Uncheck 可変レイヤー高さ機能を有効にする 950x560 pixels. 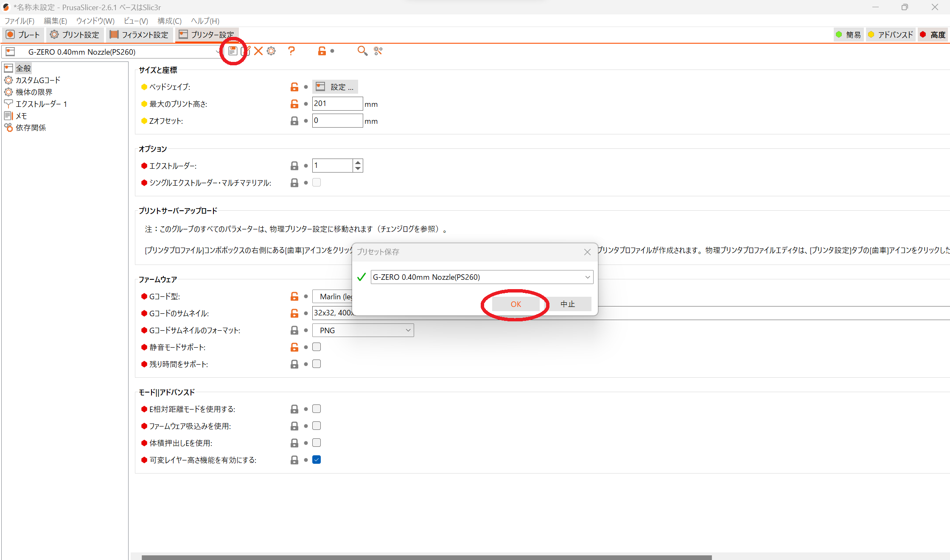coord(317,460)
